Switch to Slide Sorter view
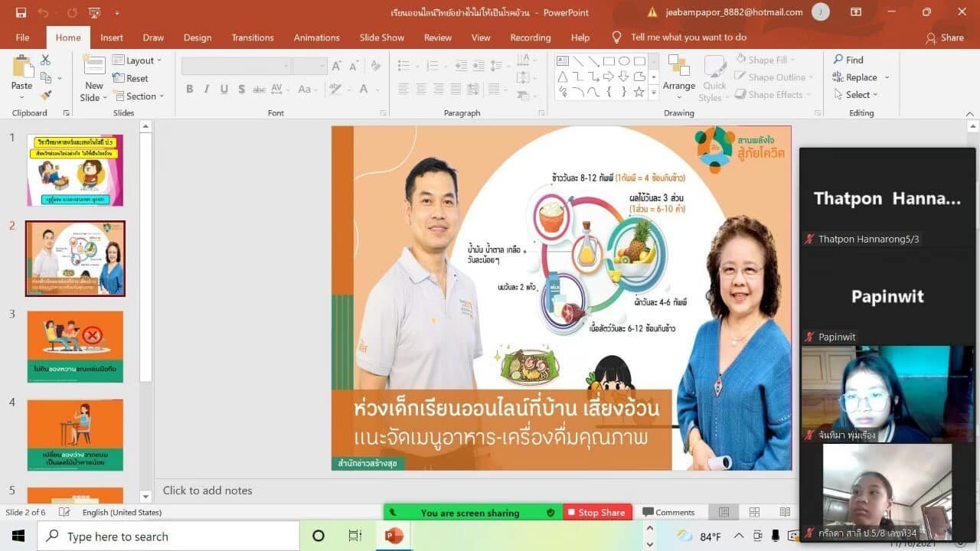 754,512
